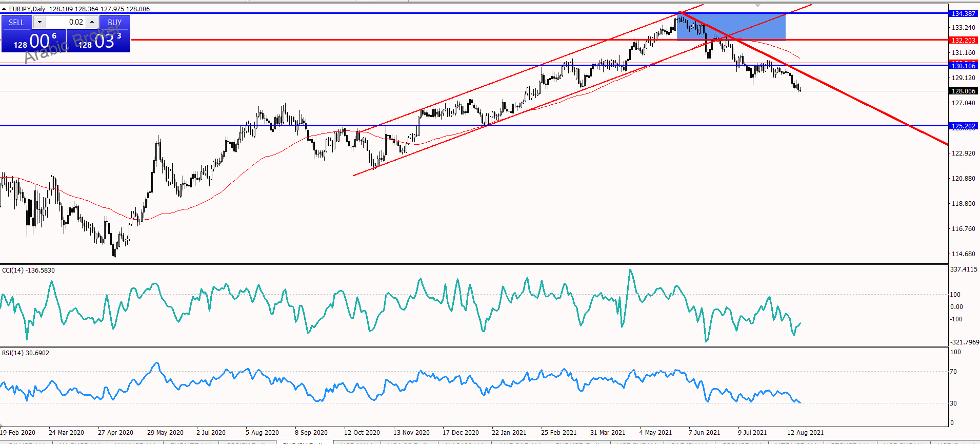Click the sell price 128.006 tile

(x=33, y=41)
